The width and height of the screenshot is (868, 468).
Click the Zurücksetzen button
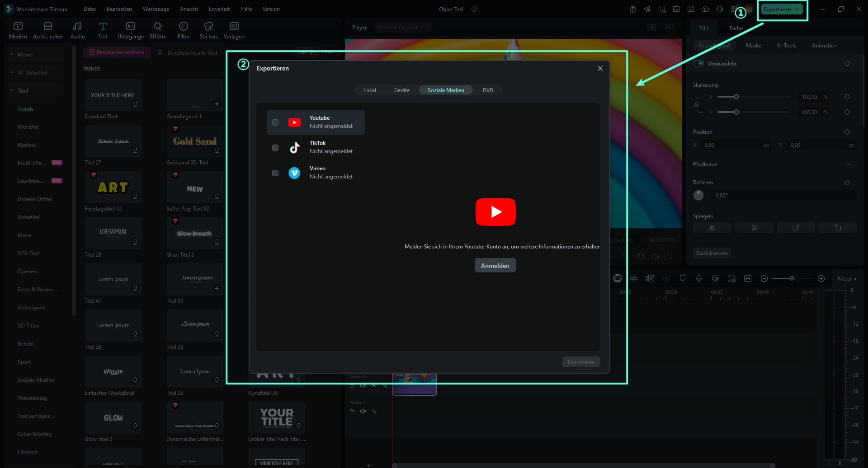(712, 253)
